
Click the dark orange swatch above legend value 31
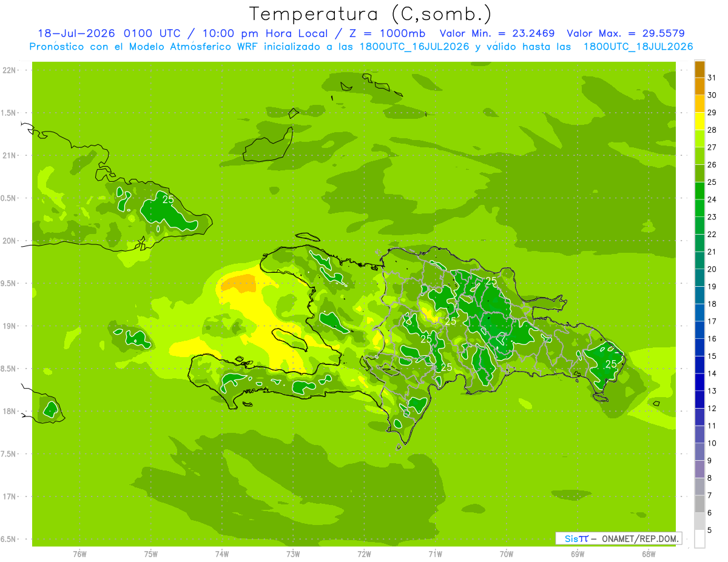(x=699, y=69)
